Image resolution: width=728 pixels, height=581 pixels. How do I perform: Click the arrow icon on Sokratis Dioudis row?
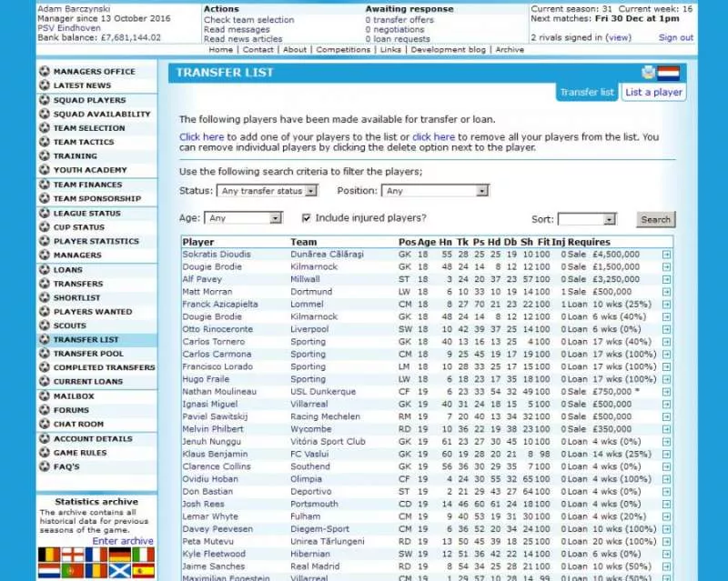coord(666,255)
